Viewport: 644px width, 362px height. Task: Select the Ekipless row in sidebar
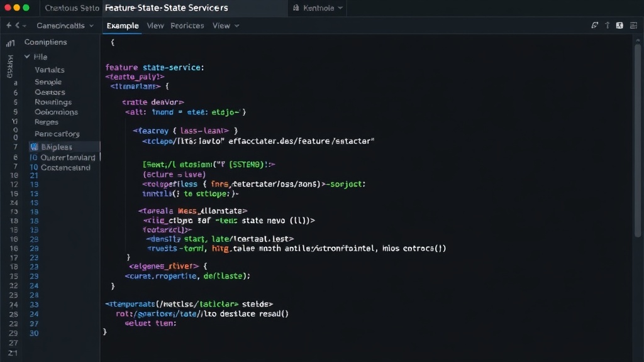[x=64, y=146]
